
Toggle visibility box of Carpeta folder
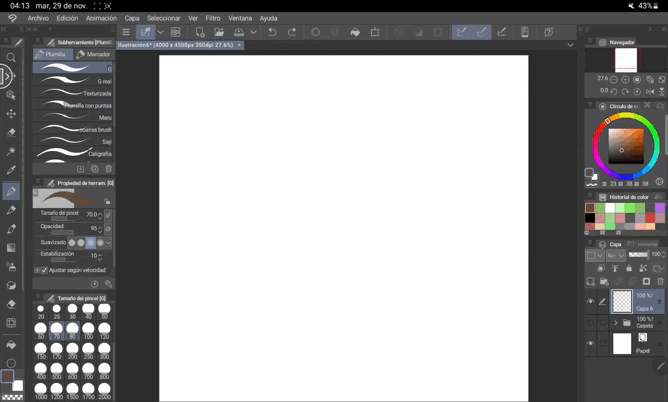[x=590, y=322]
